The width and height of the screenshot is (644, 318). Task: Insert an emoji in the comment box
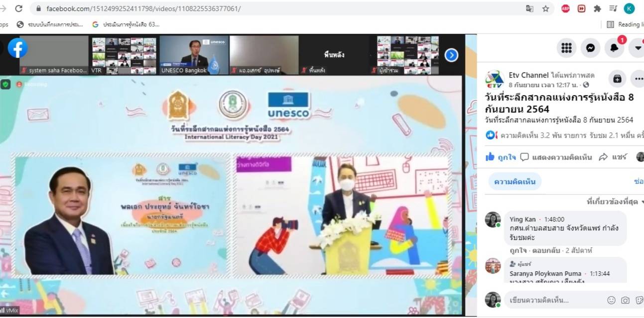(x=611, y=300)
